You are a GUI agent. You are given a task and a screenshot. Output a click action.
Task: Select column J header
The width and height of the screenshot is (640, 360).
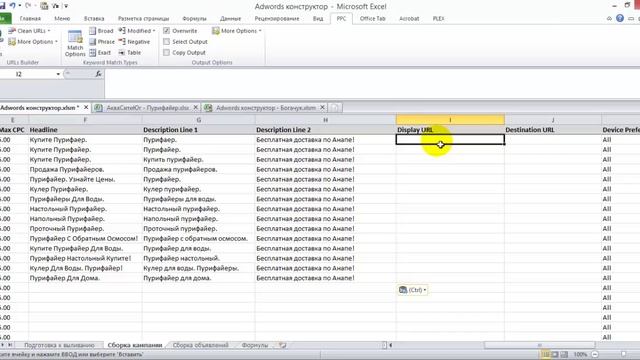point(553,120)
